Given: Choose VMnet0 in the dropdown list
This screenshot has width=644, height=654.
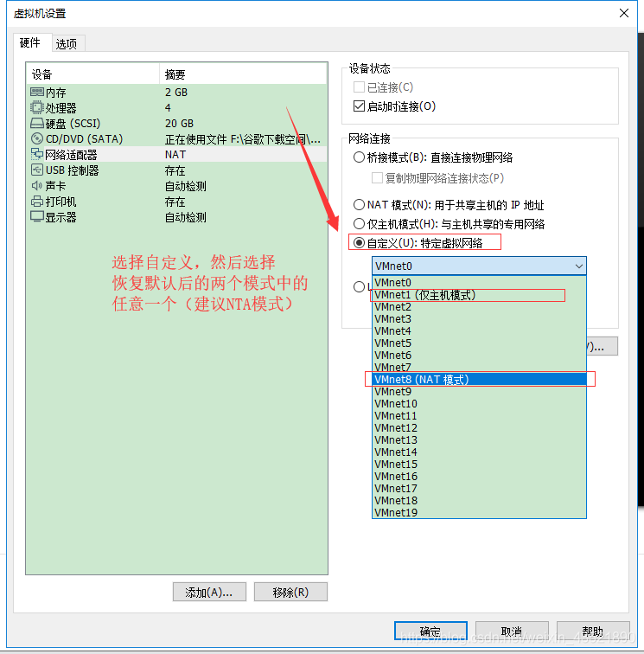Looking at the screenshot, I should (479, 282).
